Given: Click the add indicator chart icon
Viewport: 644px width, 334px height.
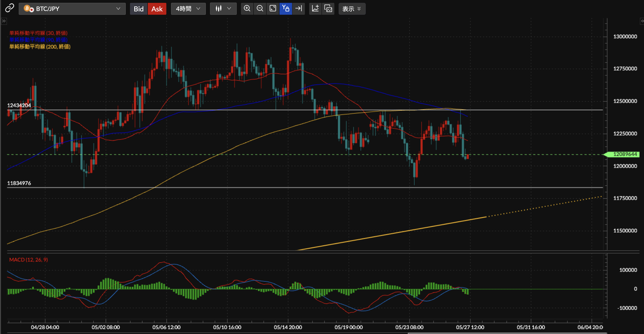Looking at the screenshot, I should [x=315, y=9].
